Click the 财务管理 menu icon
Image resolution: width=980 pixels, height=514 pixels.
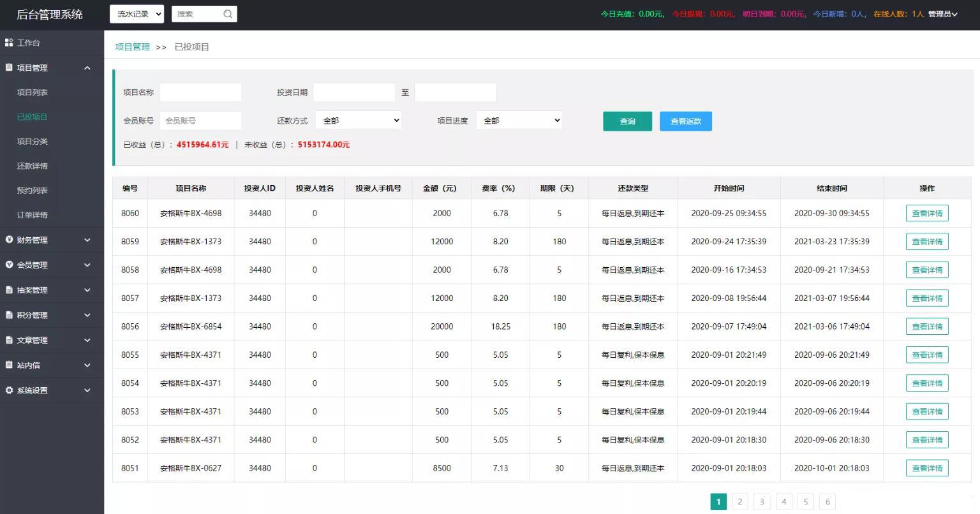click(x=9, y=240)
